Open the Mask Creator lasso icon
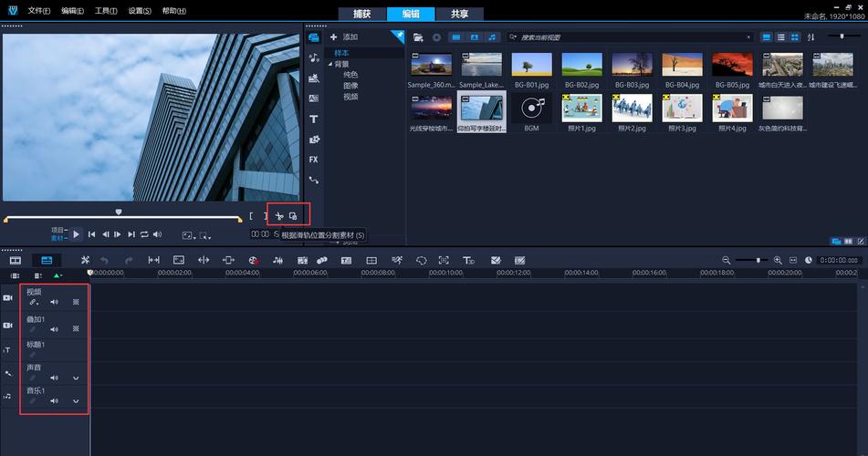The height and width of the screenshot is (456, 868). tap(422, 260)
